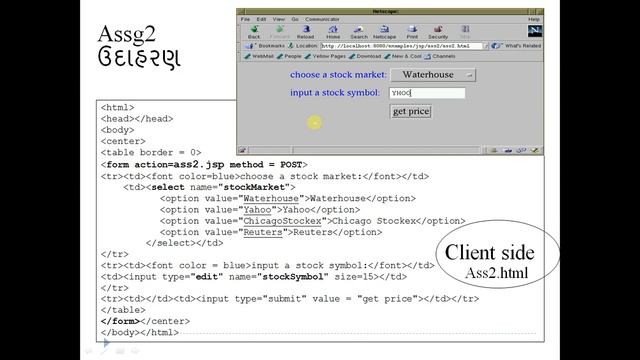Viewport: 640px width, 360px height.
Task: Go to Home via toolbar icon
Action: click(333, 32)
